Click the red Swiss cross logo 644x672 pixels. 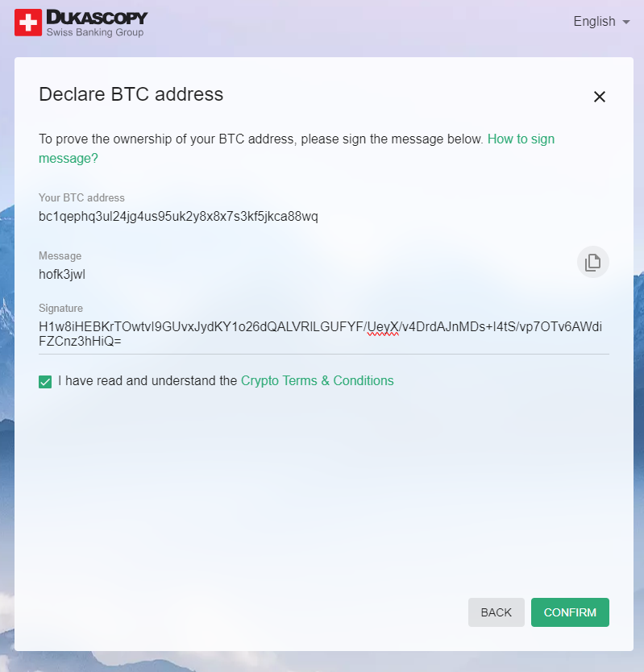tap(28, 23)
